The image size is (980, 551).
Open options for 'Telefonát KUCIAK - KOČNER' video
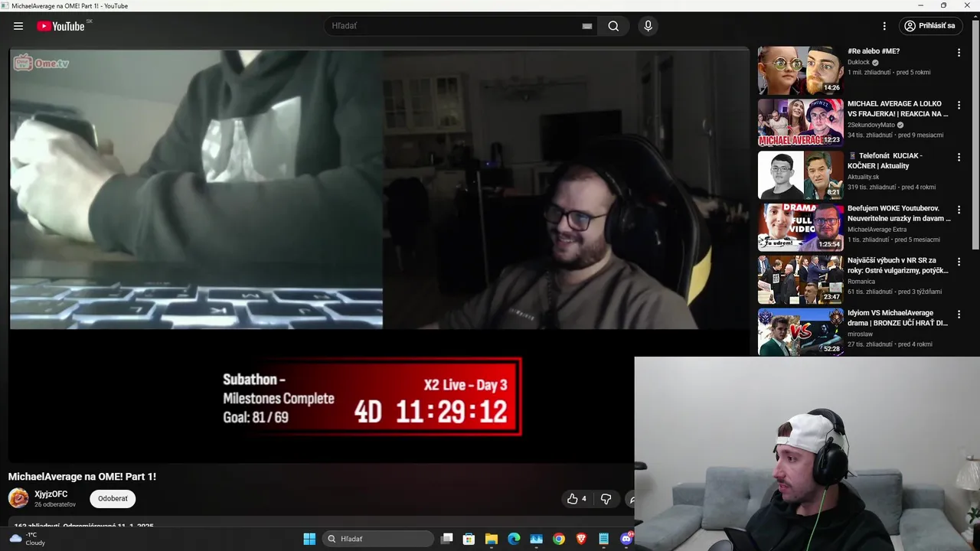coord(959,157)
